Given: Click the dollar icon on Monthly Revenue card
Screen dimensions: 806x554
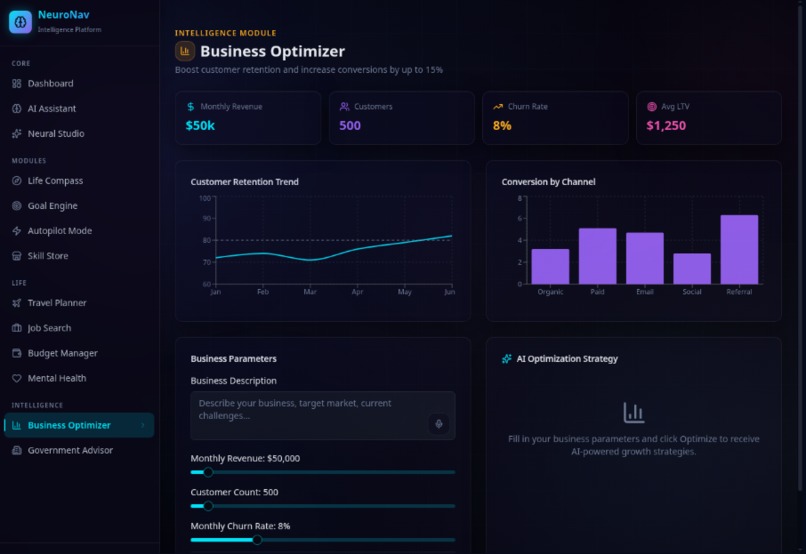Looking at the screenshot, I should click(x=191, y=106).
